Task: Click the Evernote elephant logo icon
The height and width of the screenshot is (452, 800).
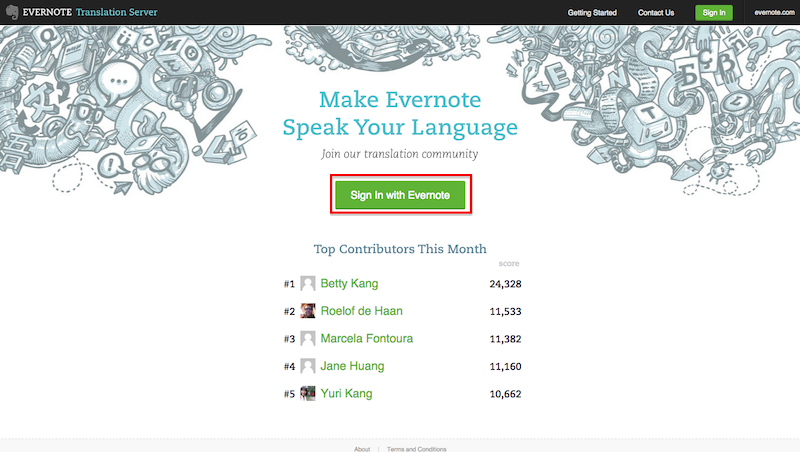Action: click(11, 13)
